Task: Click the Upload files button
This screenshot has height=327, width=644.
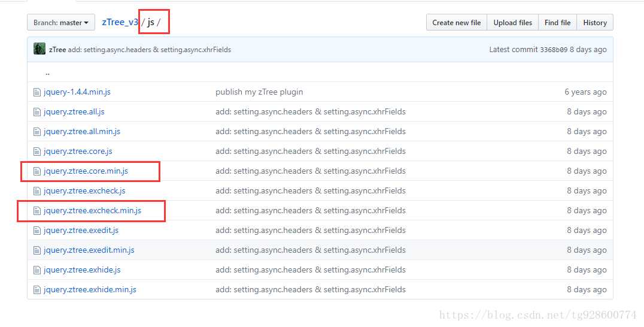Action: (512, 23)
